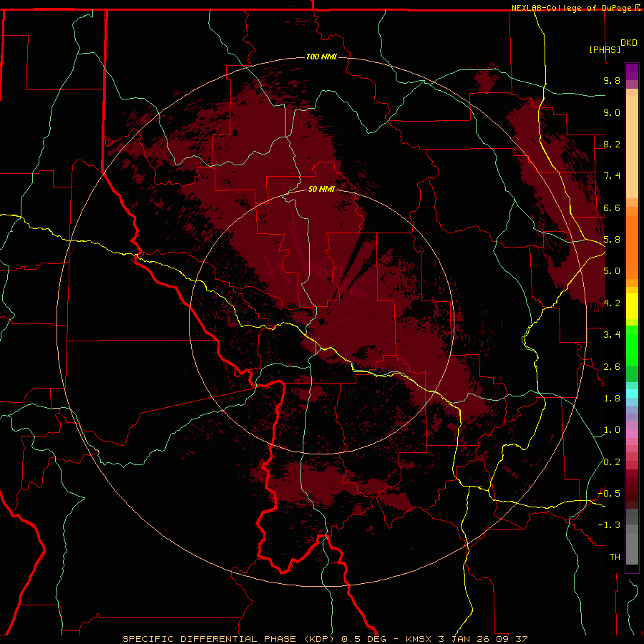Image resolution: width=644 pixels, height=644 pixels.
Task: Click the 5.8 value on the color scale
Action: pyautogui.click(x=612, y=240)
